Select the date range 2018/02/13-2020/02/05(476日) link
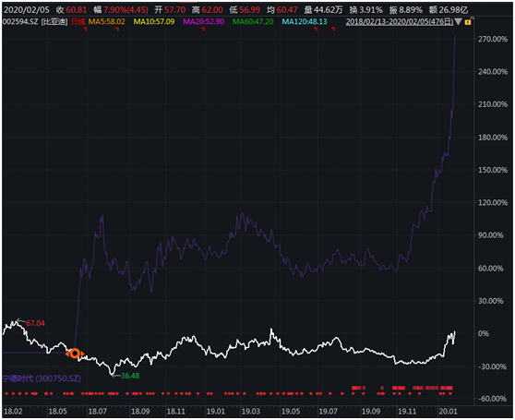Screen dimensions: 515x420 [400, 21]
